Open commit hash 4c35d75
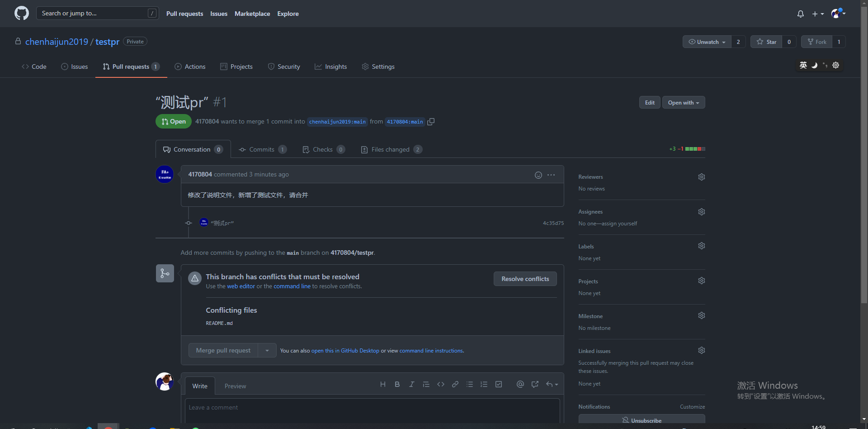 (553, 223)
